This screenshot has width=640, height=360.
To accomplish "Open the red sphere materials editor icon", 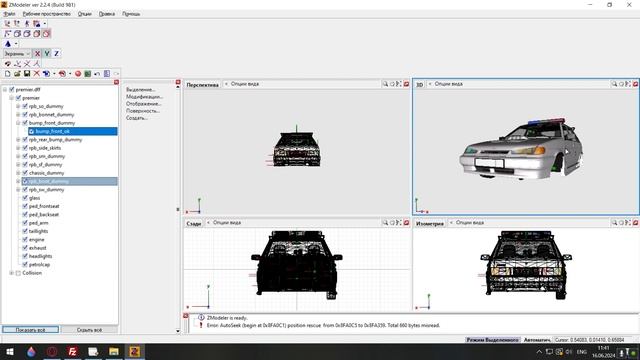I will click(78, 73).
